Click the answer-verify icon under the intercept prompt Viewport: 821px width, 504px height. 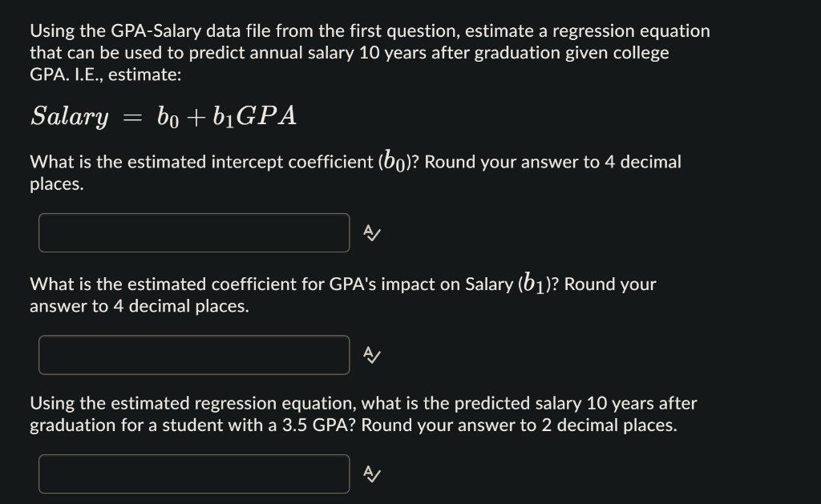(370, 233)
